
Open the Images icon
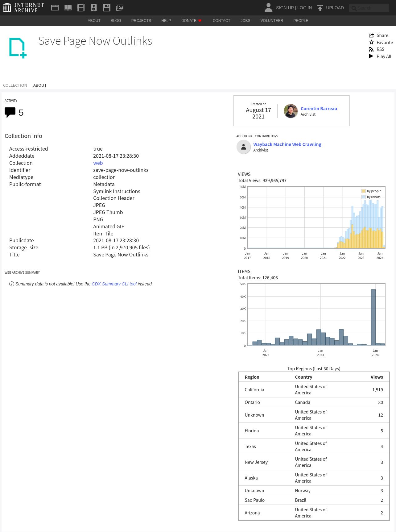pyautogui.click(x=120, y=8)
